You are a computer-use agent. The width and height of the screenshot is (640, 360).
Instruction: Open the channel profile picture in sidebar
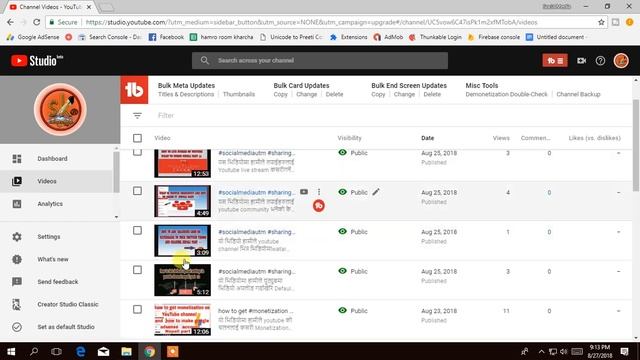coord(60,109)
